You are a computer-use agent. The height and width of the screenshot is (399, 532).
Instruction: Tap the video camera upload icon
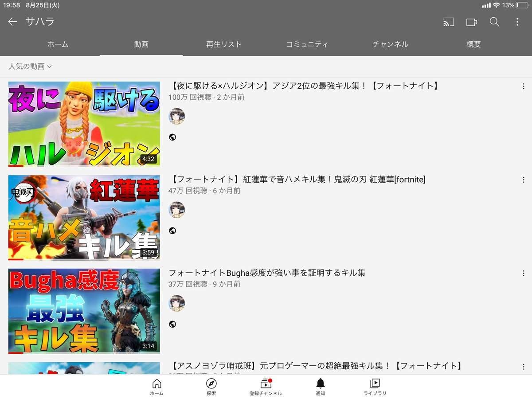point(471,22)
